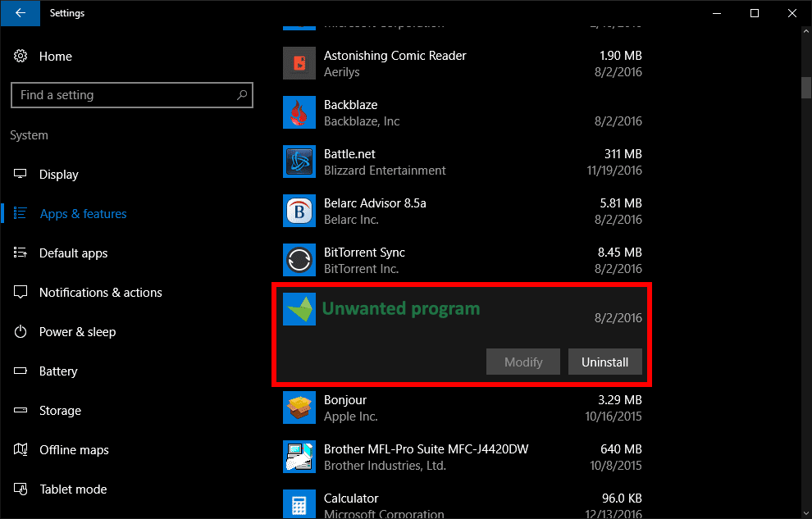Screen dimensions: 812x519
Task: Click the 640 MB size value
Action: click(621, 448)
